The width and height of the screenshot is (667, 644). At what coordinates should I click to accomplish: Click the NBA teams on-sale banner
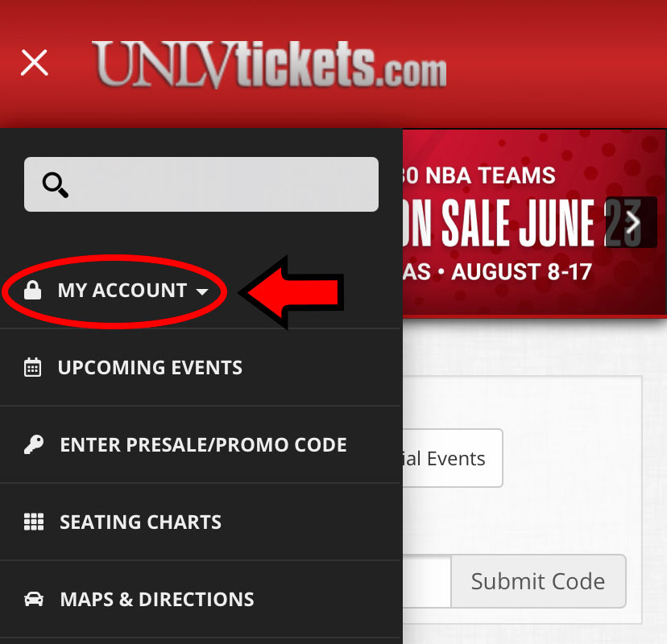click(x=534, y=223)
